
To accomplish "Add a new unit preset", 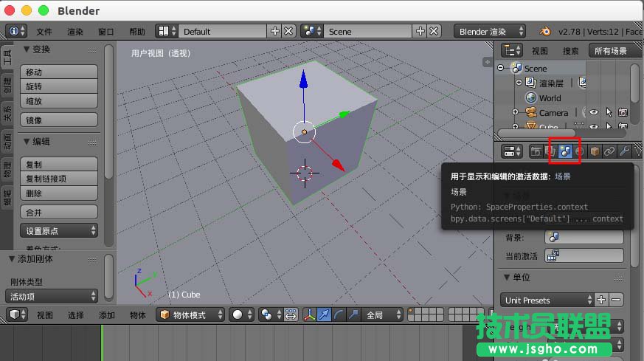I will [601, 300].
